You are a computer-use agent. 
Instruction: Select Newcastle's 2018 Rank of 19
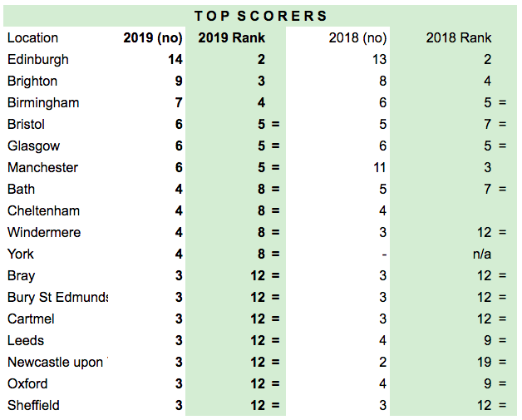click(x=483, y=362)
